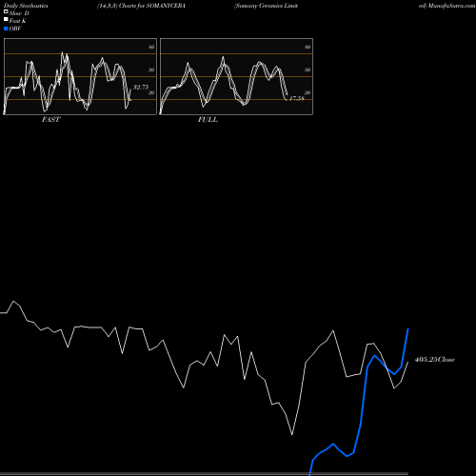Click the 32.75 value in FAST chart
The image size is (476, 476).
(141, 87)
